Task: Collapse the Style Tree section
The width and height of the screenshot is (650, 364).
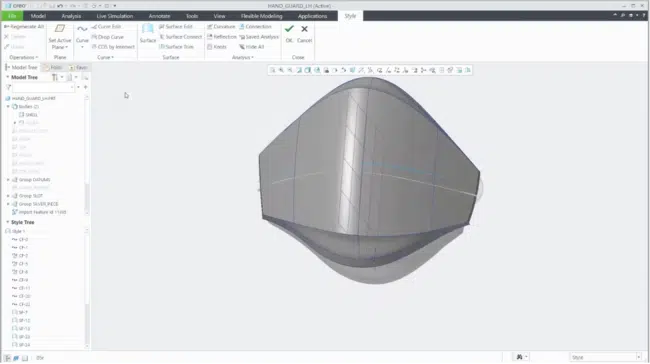Action: coord(7,222)
